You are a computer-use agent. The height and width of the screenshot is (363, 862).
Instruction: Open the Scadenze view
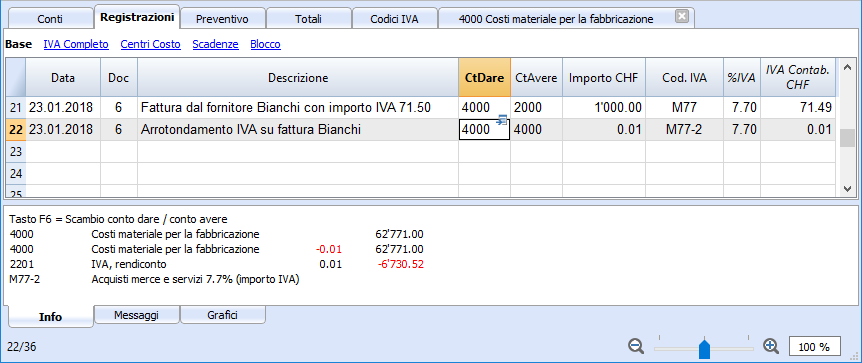click(x=216, y=45)
